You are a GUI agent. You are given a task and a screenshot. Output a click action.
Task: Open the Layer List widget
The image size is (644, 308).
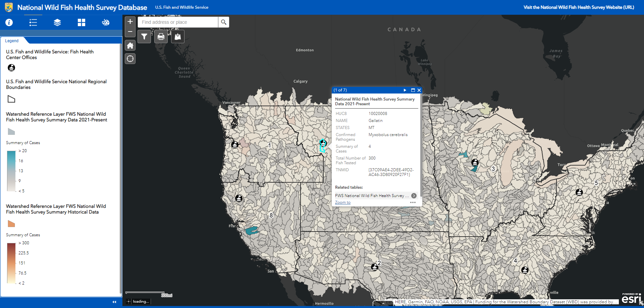(x=57, y=22)
